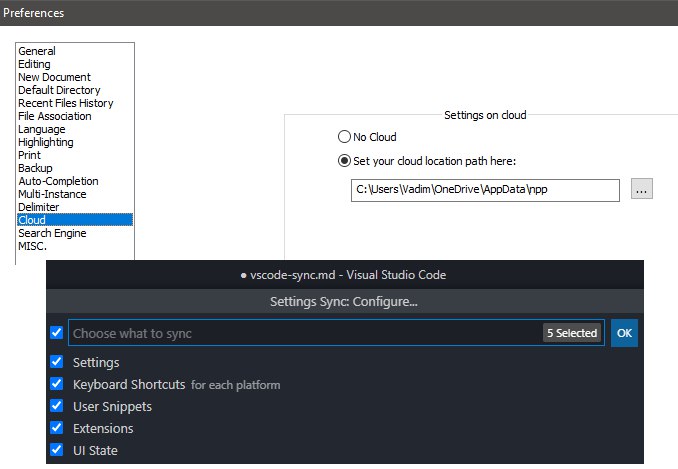
Task: Click the 'Choose what to sync' input
Action: coord(300,333)
